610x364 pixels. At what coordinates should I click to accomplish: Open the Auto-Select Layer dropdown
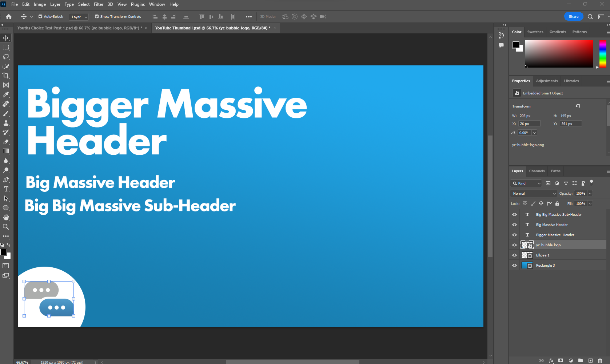79,17
